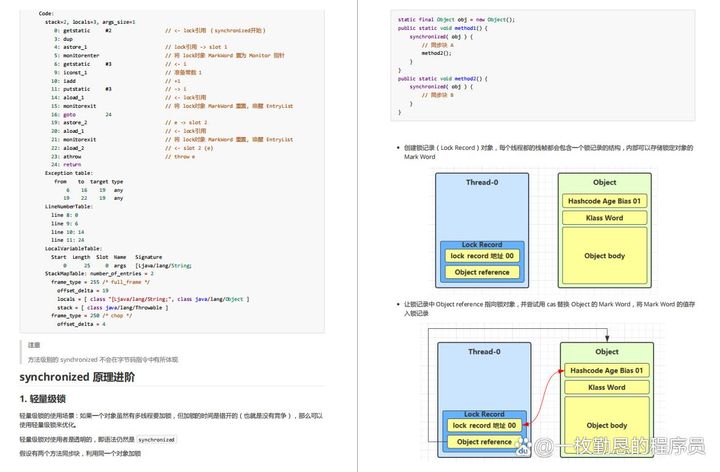Click the "method2();" call line
Image resolution: width=720 pixels, height=472 pixels.
436,53
